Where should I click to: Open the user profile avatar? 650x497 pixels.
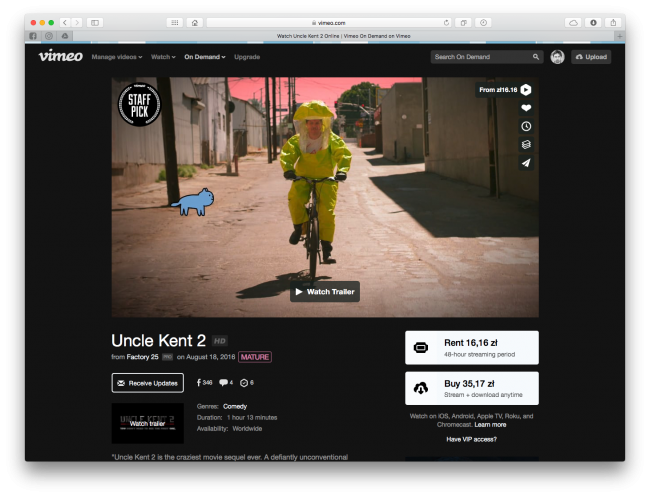[557, 57]
